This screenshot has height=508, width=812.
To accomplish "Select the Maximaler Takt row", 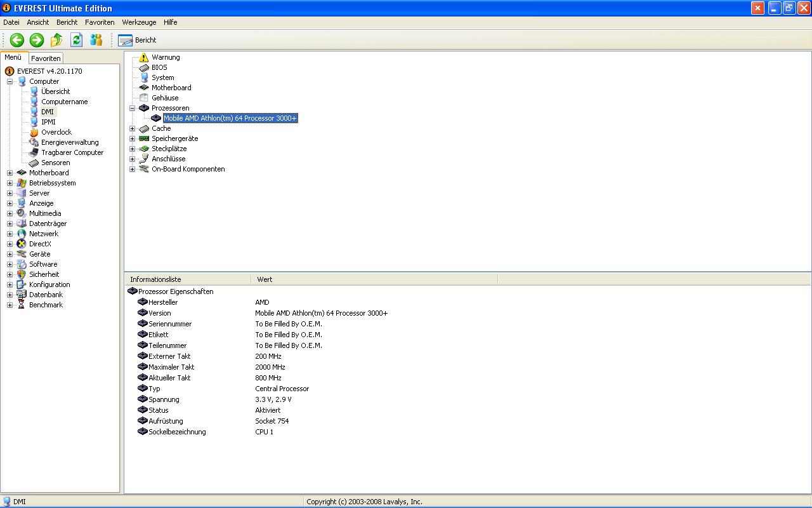I will coord(468,367).
